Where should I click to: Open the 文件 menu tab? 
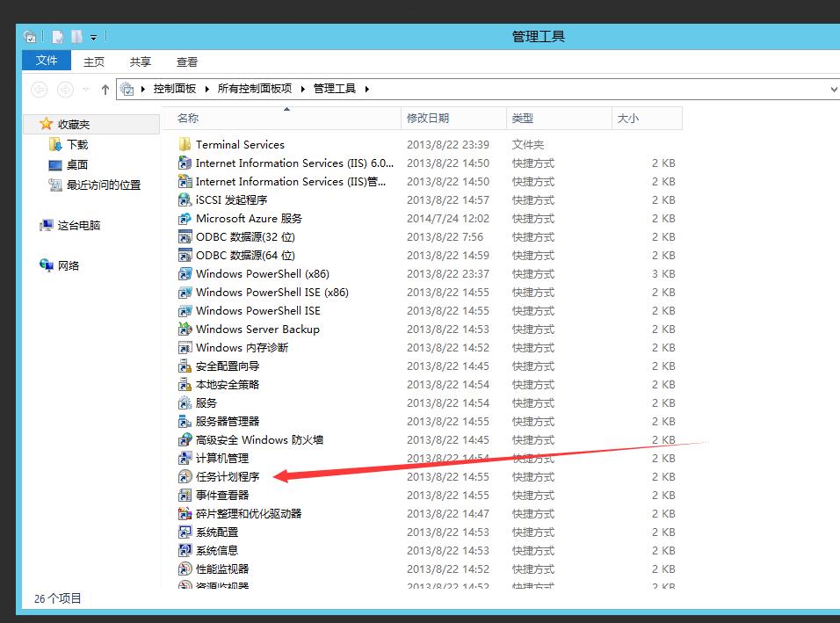pyautogui.click(x=47, y=60)
